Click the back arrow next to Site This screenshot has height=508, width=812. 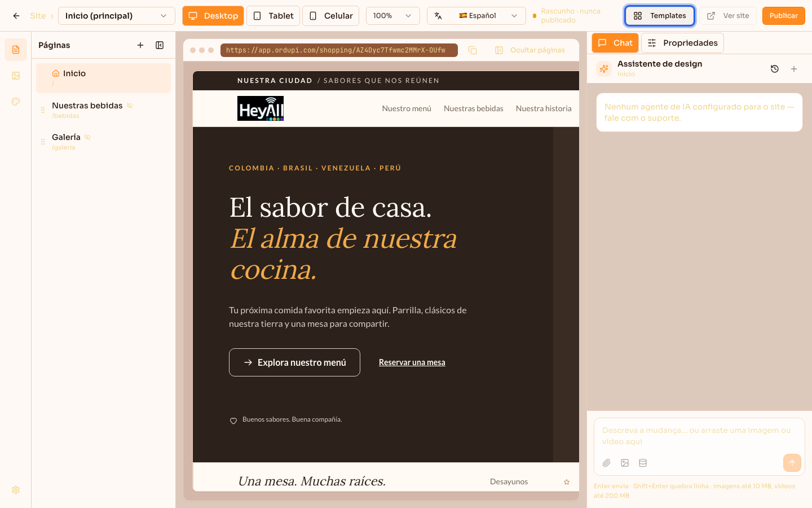[16, 16]
